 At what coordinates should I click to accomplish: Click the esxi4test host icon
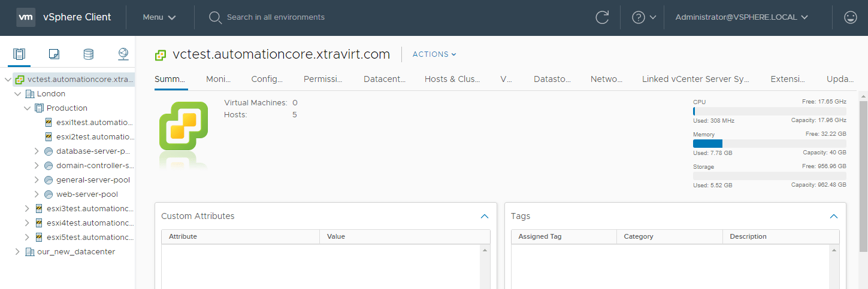pyautogui.click(x=40, y=223)
